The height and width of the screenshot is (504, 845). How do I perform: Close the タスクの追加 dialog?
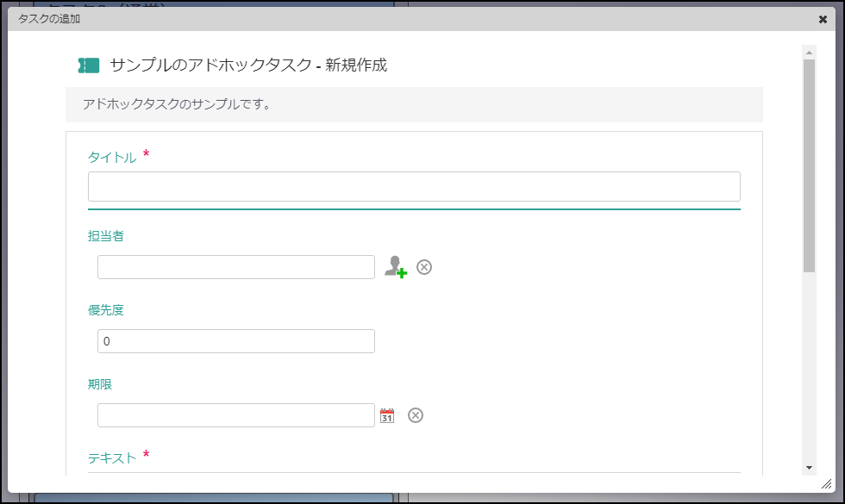click(x=823, y=19)
